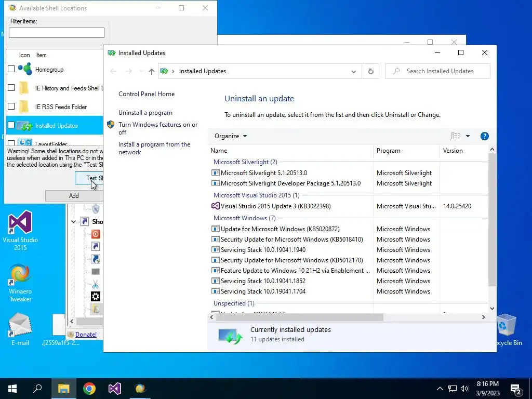Viewport: 532px width, 399px height.
Task: Click the vertical scrollbar down arrow in updates list
Action: (x=492, y=309)
